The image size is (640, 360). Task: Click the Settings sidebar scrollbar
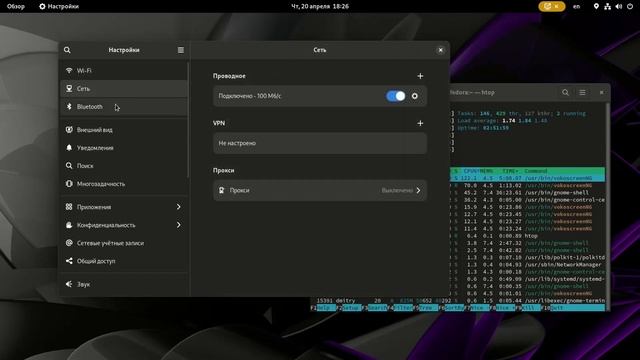coord(188,120)
